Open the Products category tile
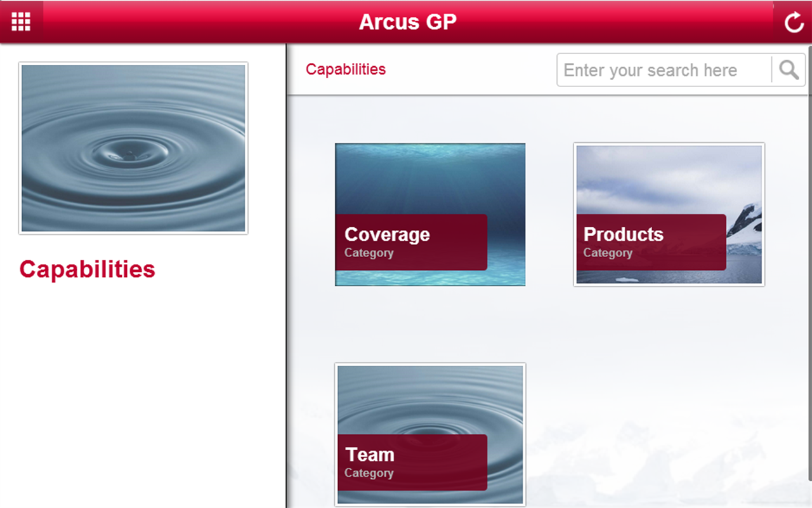 click(669, 213)
